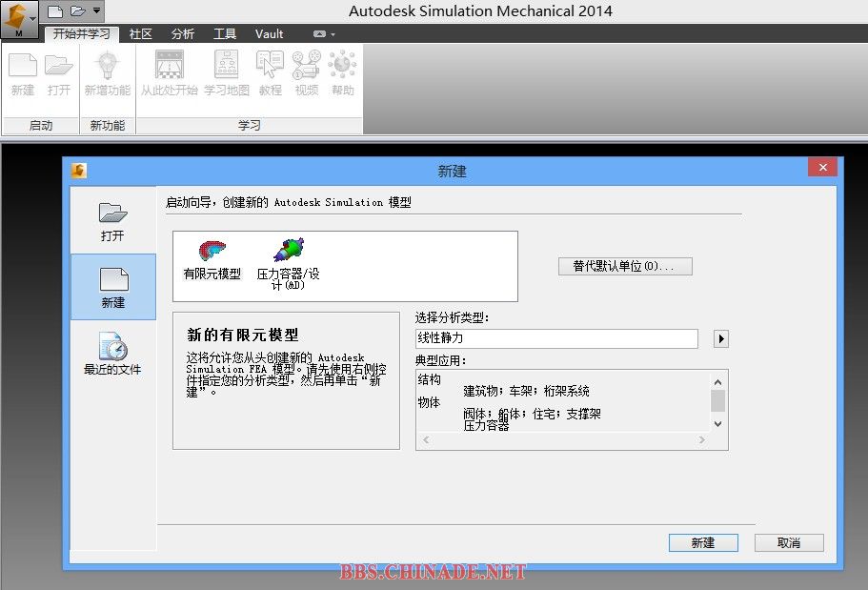Click the 典型应用 vertical scrollbar thumb

pos(717,400)
